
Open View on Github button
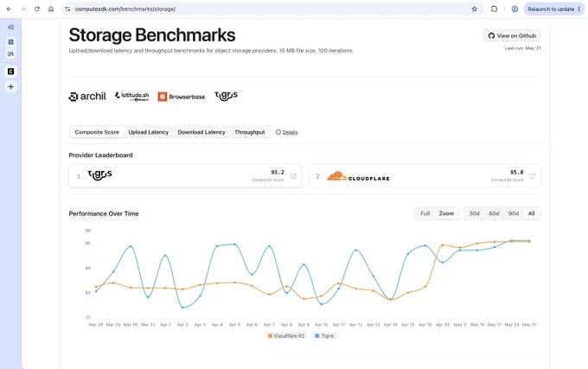pos(512,36)
